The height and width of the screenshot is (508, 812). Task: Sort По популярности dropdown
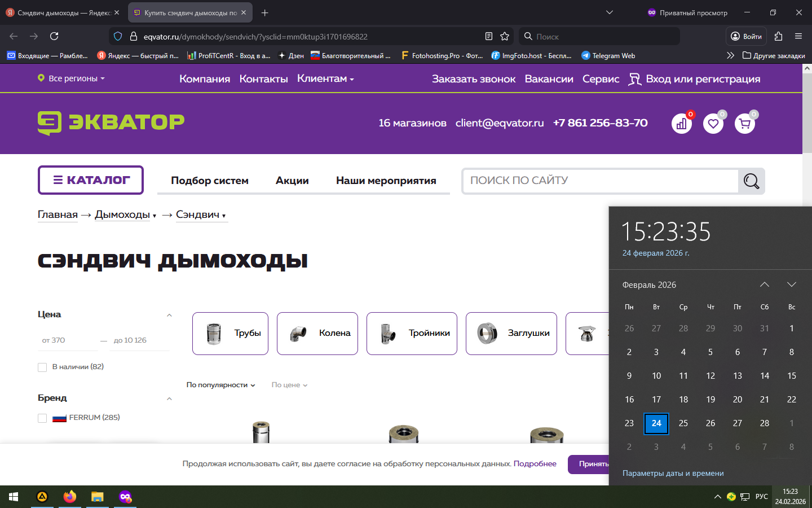click(x=220, y=385)
